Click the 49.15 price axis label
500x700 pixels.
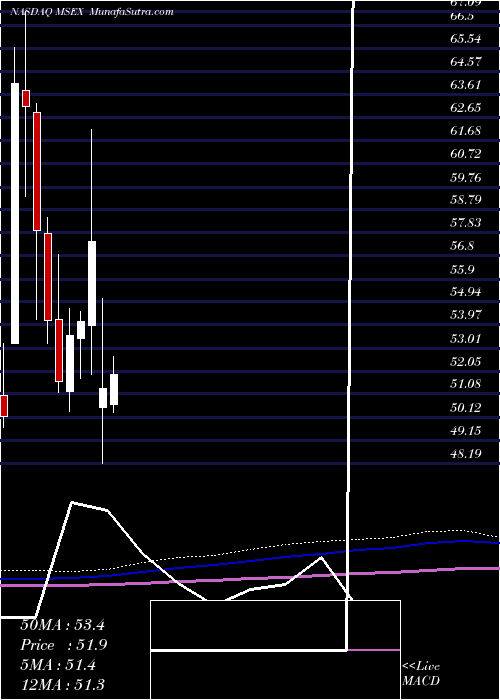point(466,431)
